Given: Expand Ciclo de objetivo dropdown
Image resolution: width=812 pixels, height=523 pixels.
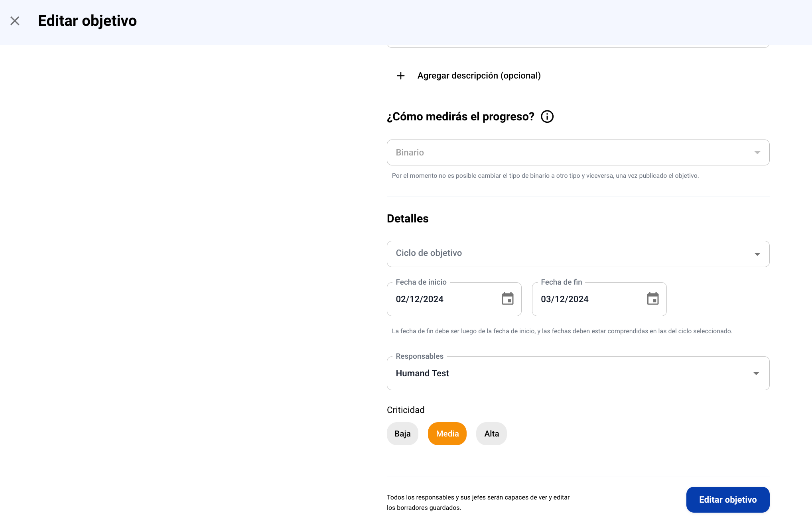Looking at the screenshot, I should coord(757,254).
